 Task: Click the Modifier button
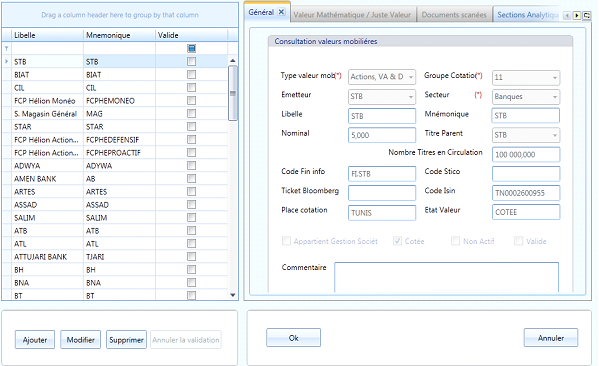(x=81, y=340)
